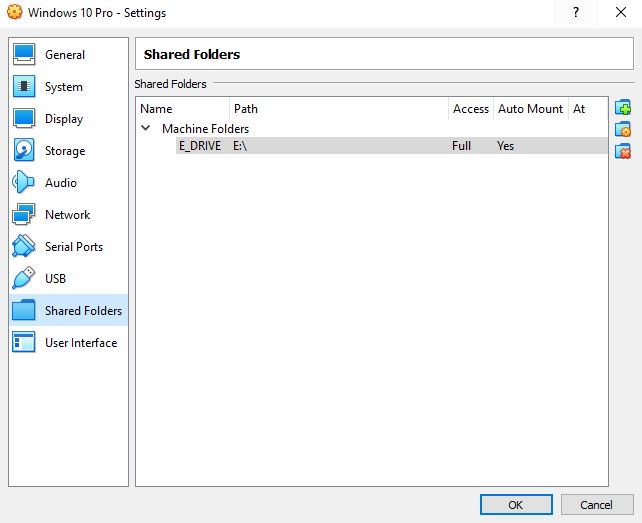Open Serial Ports settings page
Image resolution: width=642 pixels, height=523 pixels.
(x=68, y=246)
